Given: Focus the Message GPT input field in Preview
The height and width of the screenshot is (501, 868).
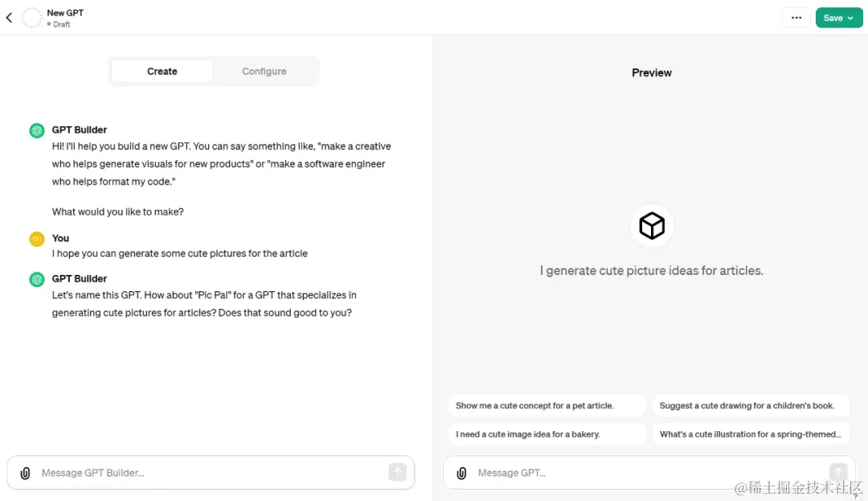Looking at the screenshot, I should tap(649, 473).
